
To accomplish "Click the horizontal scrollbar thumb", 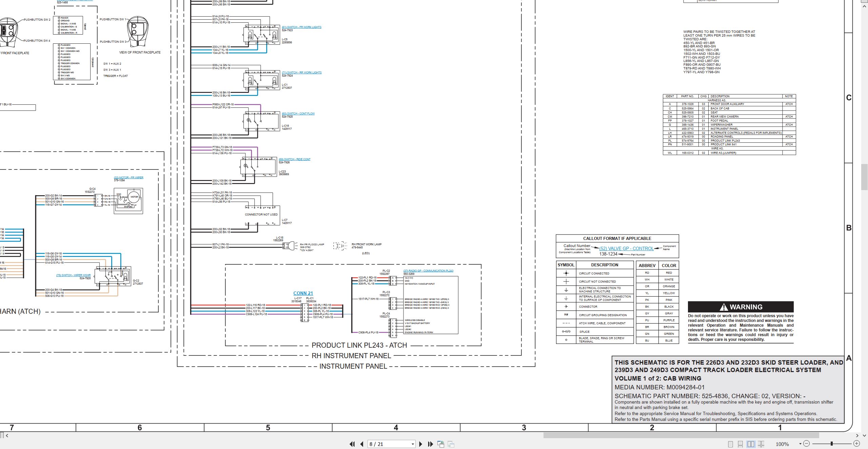I will click(681, 435).
